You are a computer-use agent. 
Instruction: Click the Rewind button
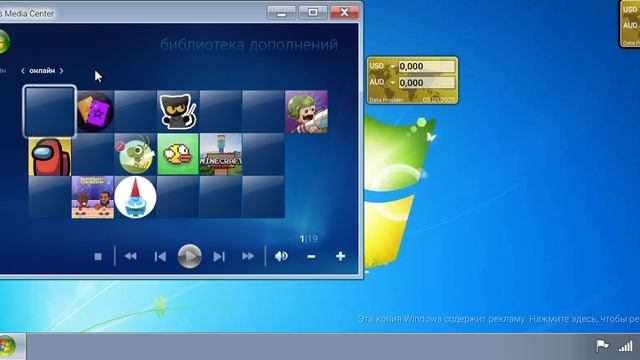[131, 256]
